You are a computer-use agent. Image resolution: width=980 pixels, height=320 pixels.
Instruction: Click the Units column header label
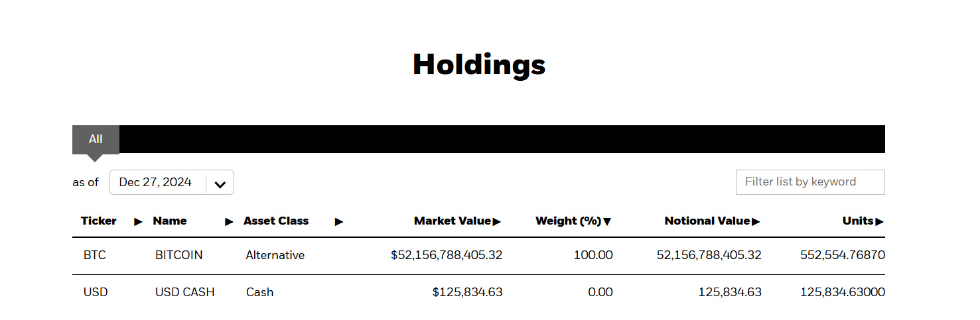(858, 221)
